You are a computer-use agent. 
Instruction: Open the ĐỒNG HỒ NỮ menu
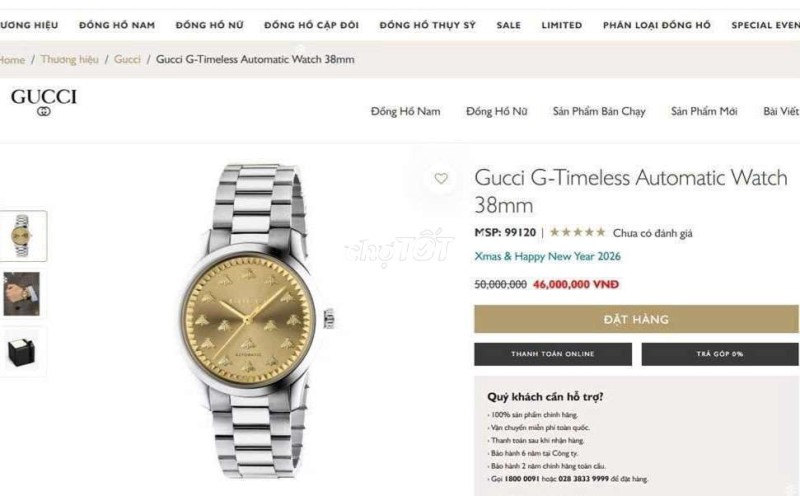coord(209,25)
